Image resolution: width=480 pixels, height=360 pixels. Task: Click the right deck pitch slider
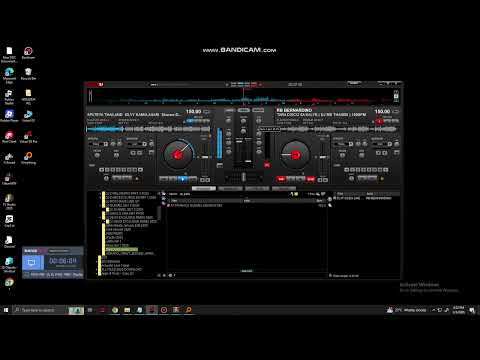point(323,157)
